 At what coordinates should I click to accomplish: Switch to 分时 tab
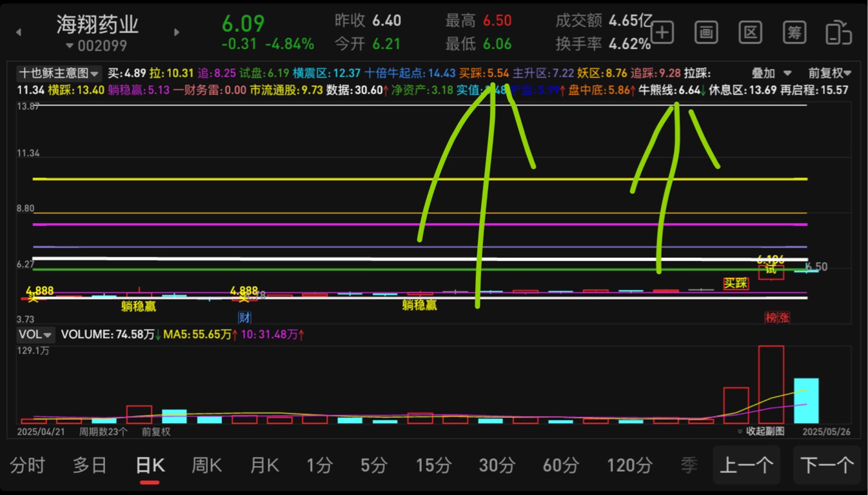28,465
